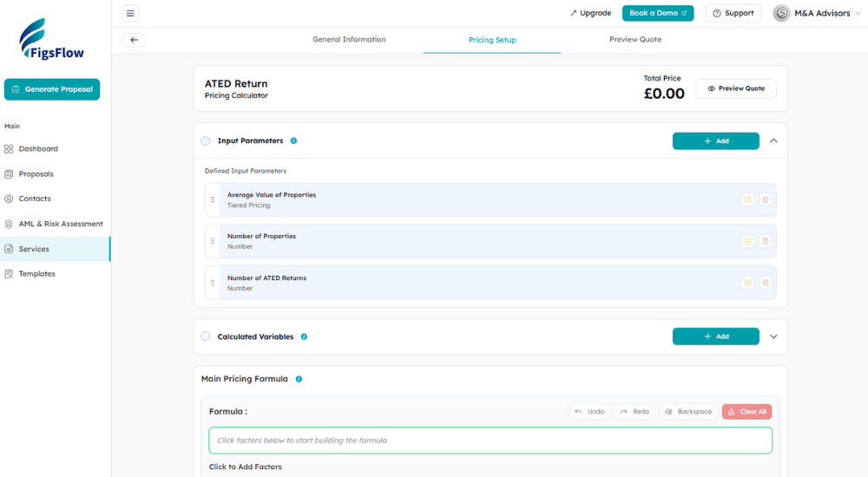Click the ATED Return heading
868x477 pixels.
(236, 83)
